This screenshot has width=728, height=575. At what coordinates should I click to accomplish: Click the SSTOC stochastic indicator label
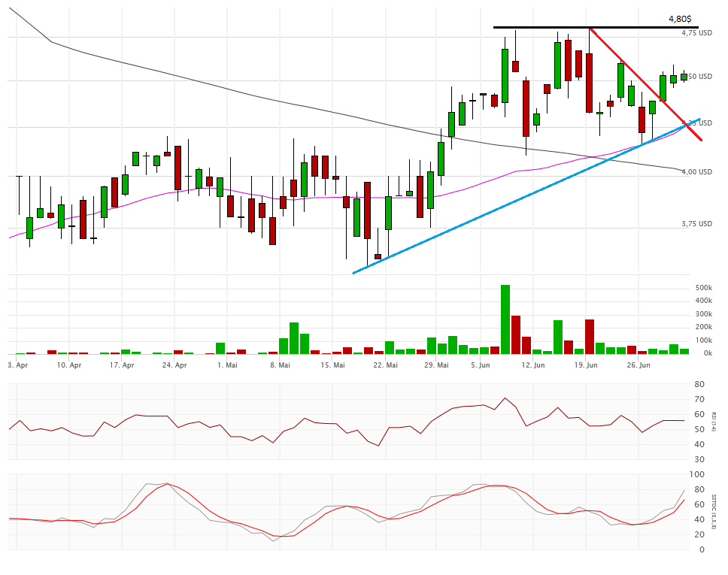tap(714, 511)
